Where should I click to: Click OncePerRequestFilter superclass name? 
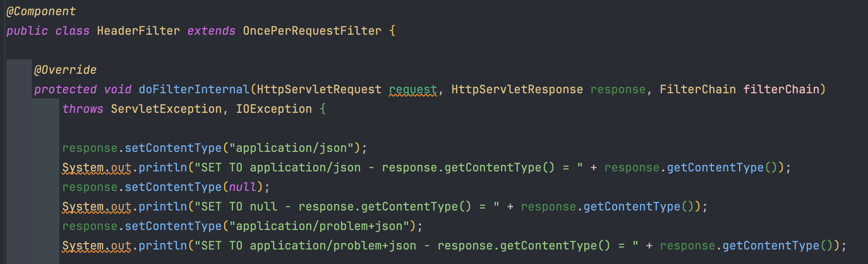(312, 31)
